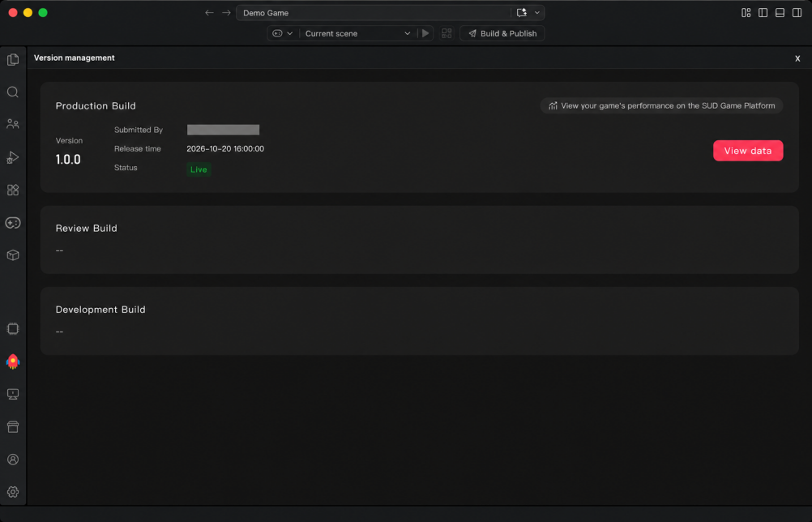Click the redacted Submitted By value
This screenshot has width=812, height=522.
pyautogui.click(x=223, y=130)
